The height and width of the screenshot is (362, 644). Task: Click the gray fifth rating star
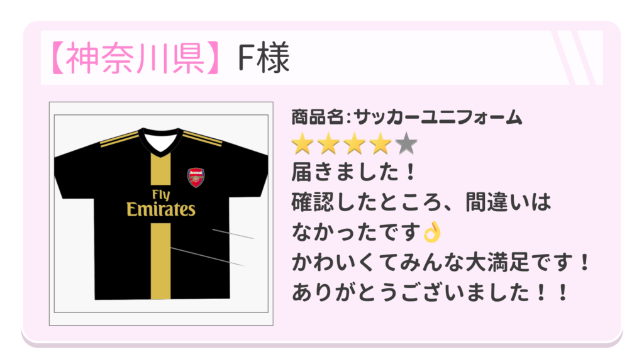[x=406, y=143]
